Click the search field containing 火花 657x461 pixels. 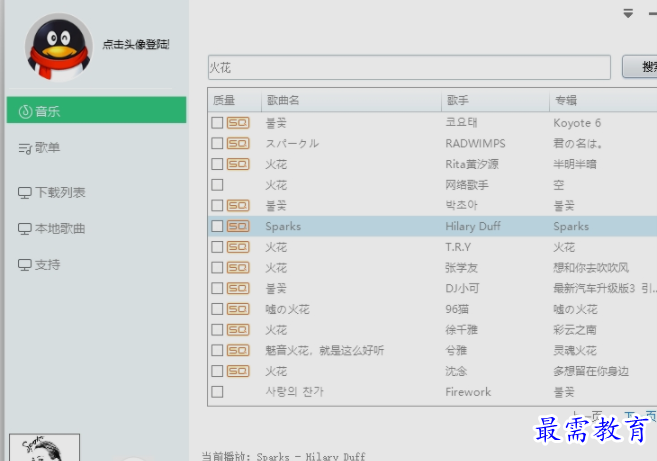pos(409,67)
